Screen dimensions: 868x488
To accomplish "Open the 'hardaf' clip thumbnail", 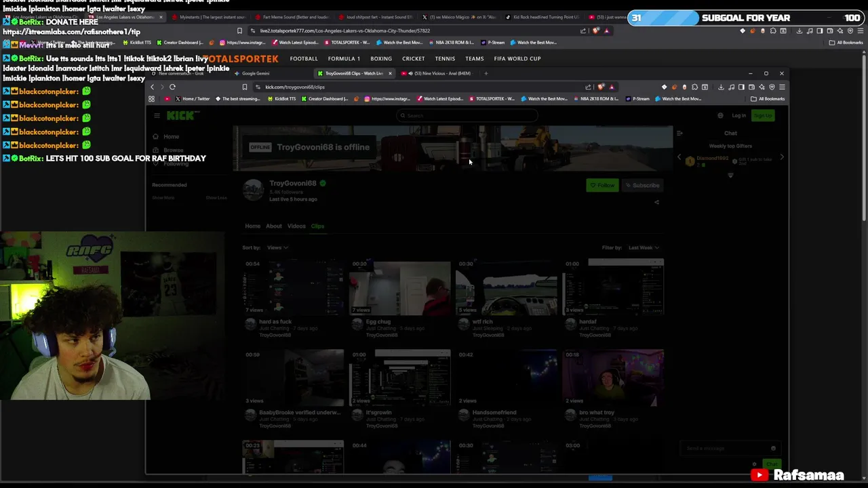I will [613, 287].
